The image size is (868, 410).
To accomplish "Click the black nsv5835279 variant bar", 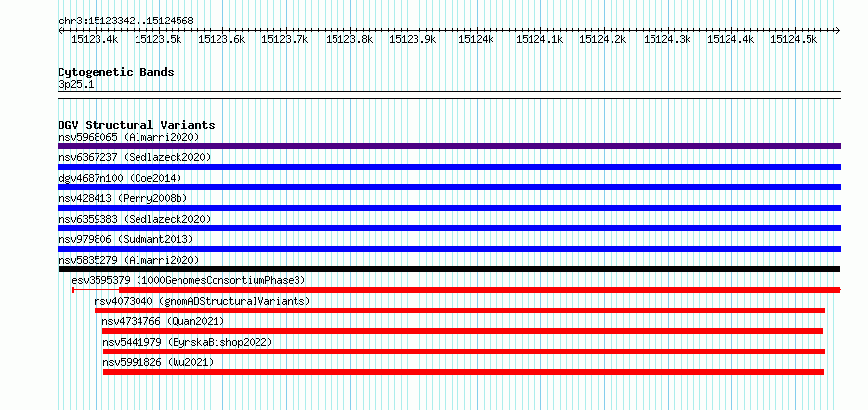I will [449, 269].
